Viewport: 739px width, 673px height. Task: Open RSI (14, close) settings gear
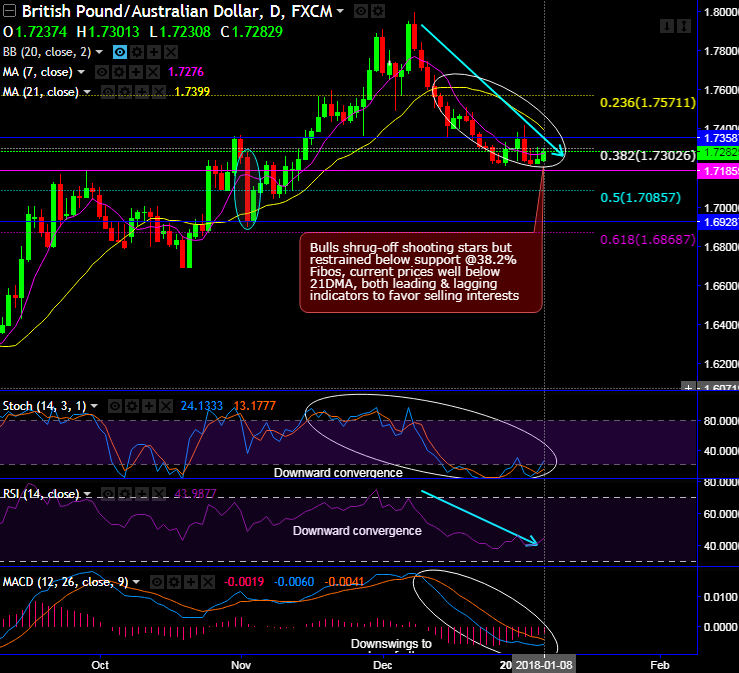(125, 494)
